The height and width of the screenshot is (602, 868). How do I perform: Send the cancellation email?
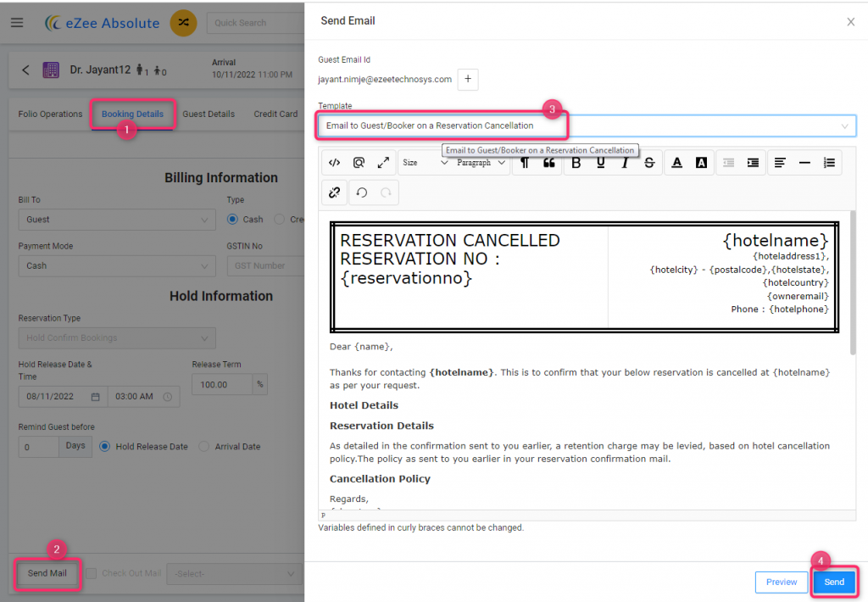coord(834,582)
